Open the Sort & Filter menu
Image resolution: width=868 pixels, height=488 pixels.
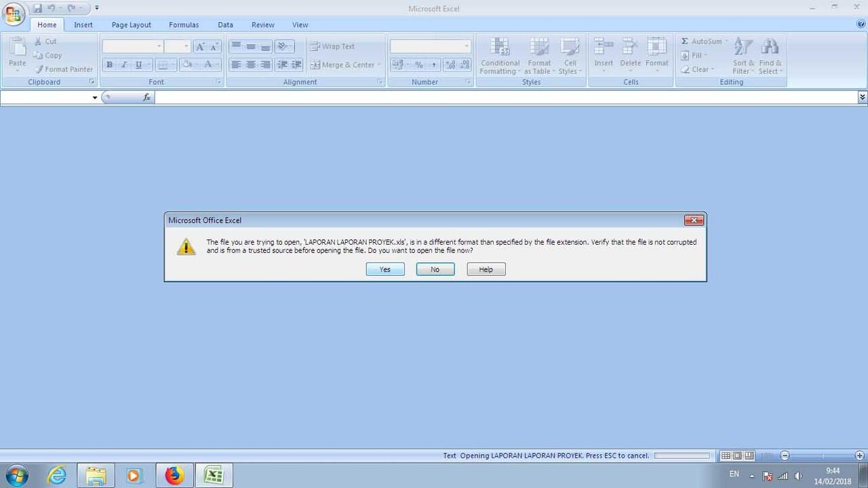coord(743,56)
